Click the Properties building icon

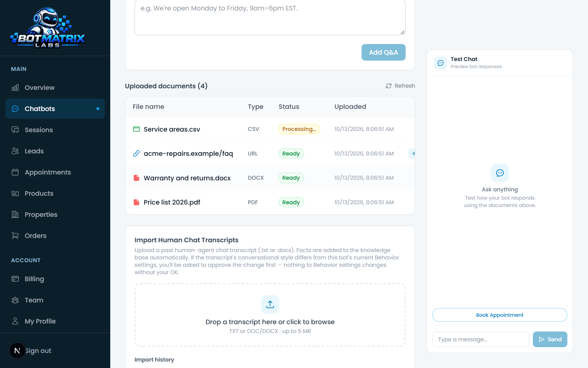[x=15, y=214]
